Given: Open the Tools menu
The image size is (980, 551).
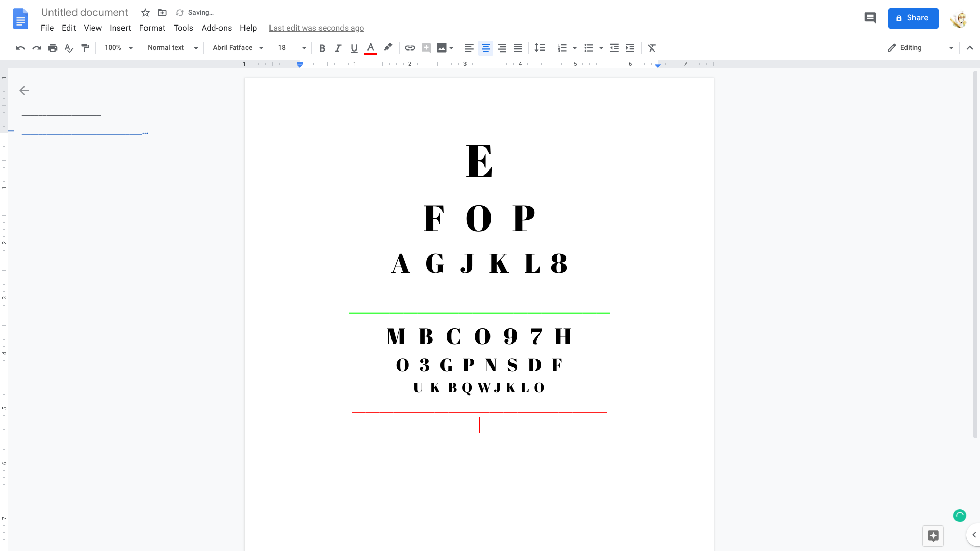Looking at the screenshot, I should [182, 28].
